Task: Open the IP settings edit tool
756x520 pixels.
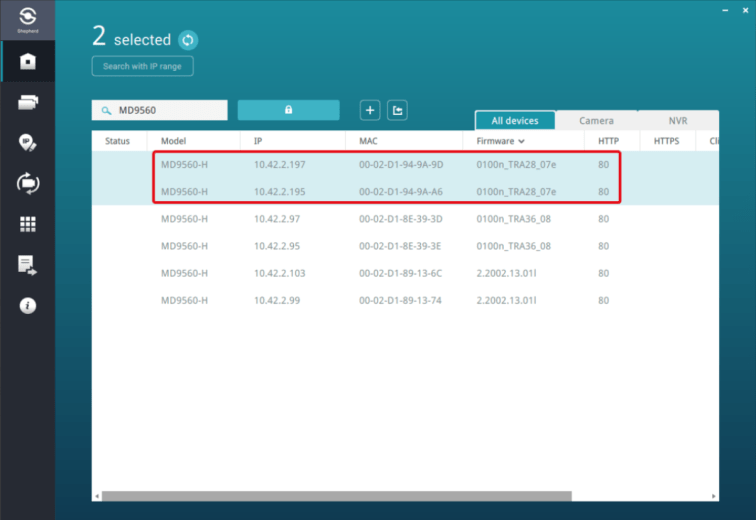Action: point(27,143)
